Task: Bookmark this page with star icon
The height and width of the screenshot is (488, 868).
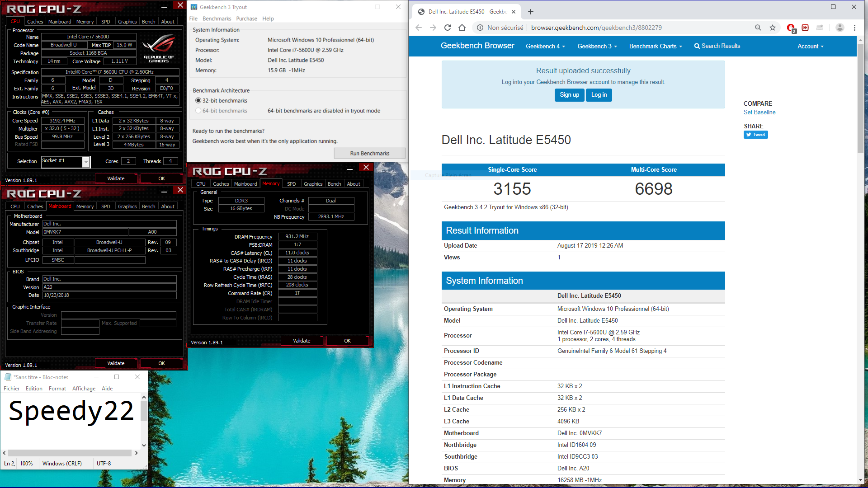Action: pos(773,28)
